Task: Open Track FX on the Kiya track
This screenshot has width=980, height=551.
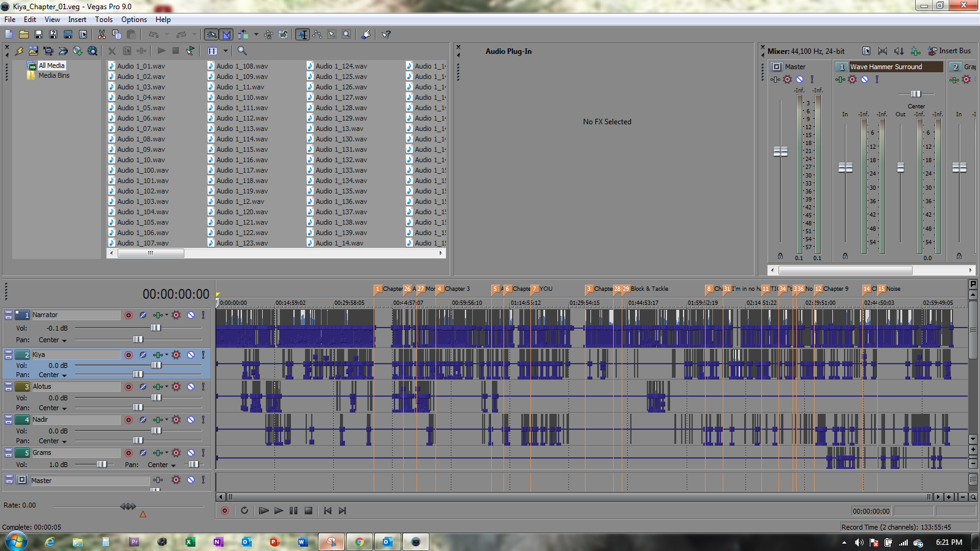Action: pos(176,355)
